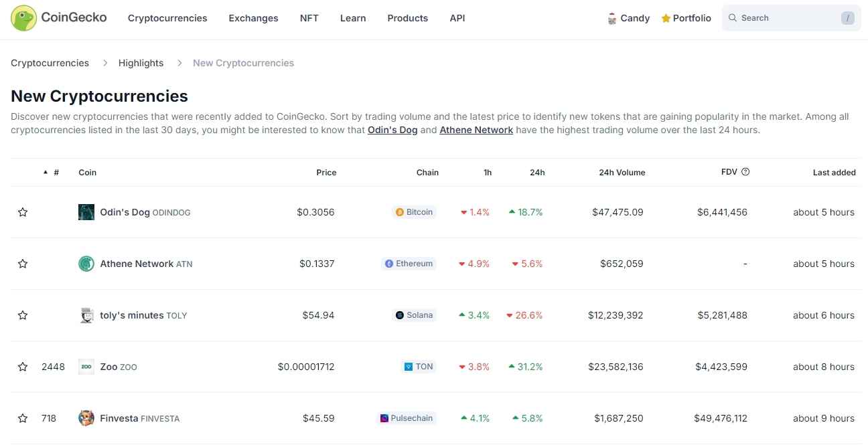Open the Candy rewards icon
The image size is (868, 447).
[x=611, y=19]
